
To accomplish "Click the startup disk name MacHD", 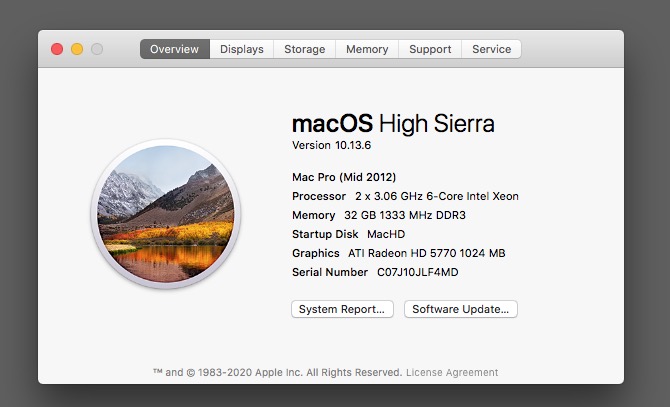I will click(x=386, y=234).
